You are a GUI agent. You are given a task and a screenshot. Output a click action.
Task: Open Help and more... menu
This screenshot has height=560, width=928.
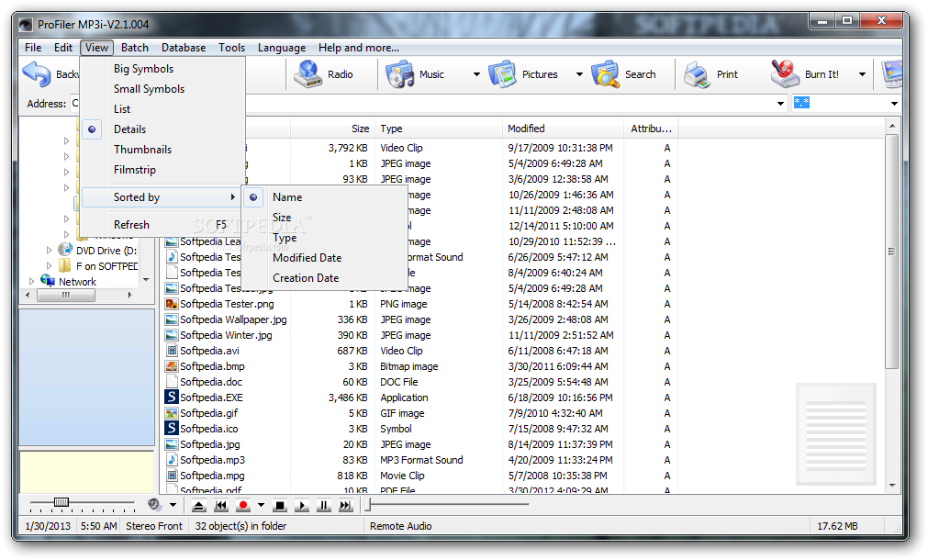click(x=359, y=48)
